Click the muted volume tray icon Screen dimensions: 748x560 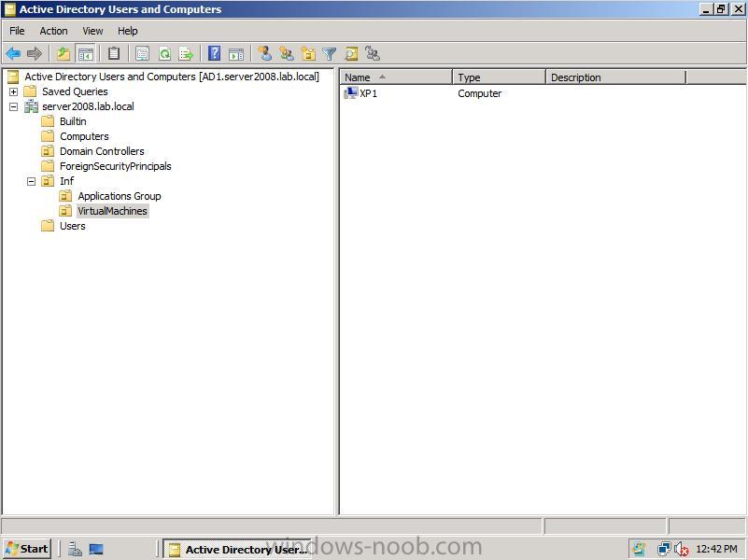pyautogui.click(x=682, y=550)
